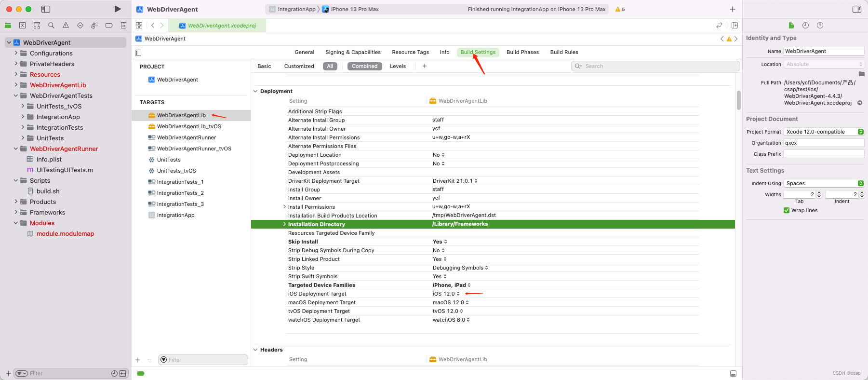Show the Quick Help inspector icon
868x380 pixels.
tap(820, 25)
